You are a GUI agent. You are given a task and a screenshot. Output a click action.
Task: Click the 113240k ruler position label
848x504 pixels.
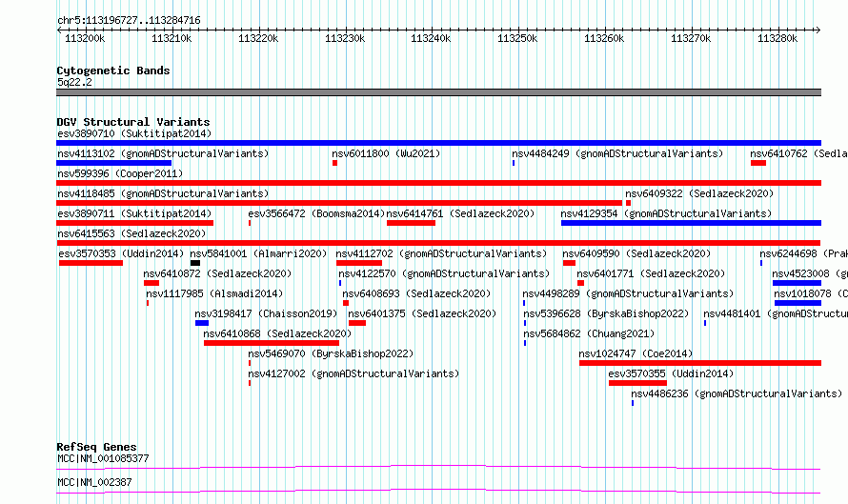pyautogui.click(x=431, y=38)
